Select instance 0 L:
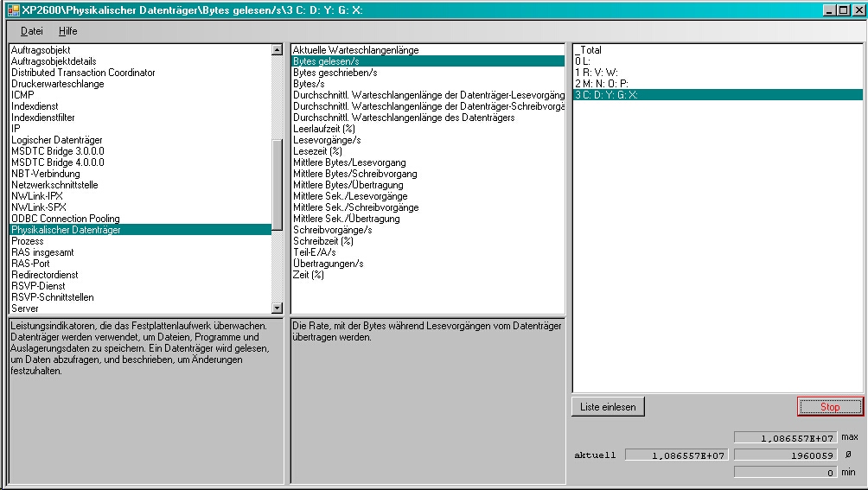The width and height of the screenshot is (868, 490). (583, 61)
